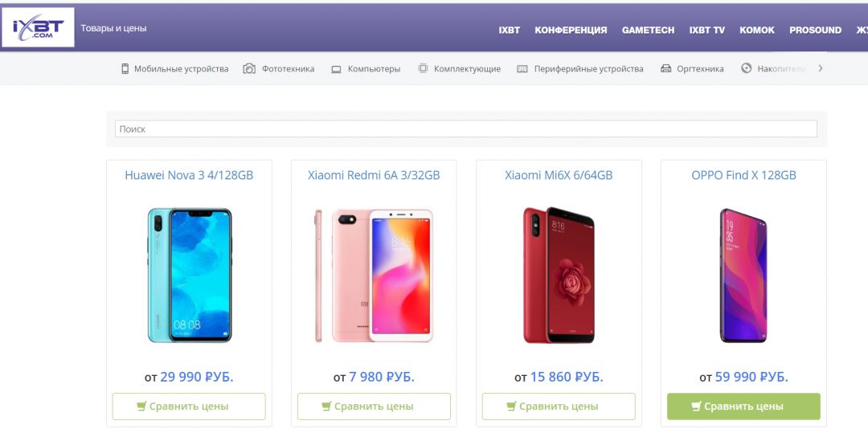
Task: Compare prices for Xiaomi Mi6X 6/64GB
Action: coord(559,406)
